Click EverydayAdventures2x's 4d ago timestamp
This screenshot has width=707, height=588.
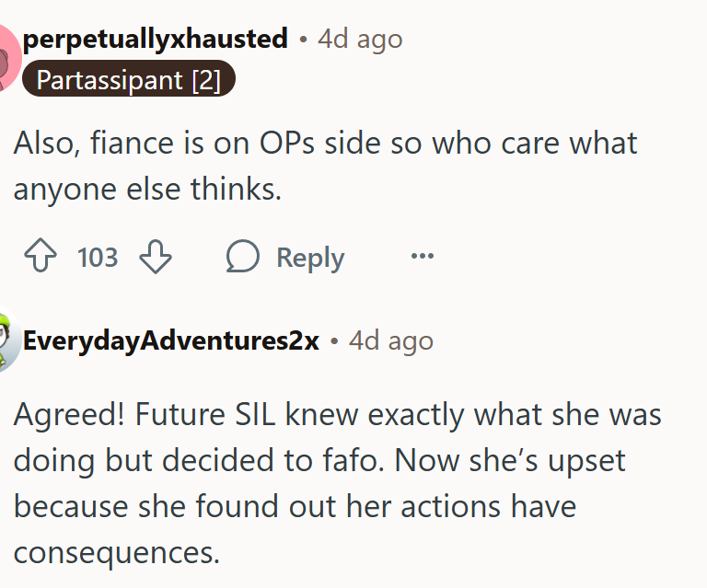point(391,341)
